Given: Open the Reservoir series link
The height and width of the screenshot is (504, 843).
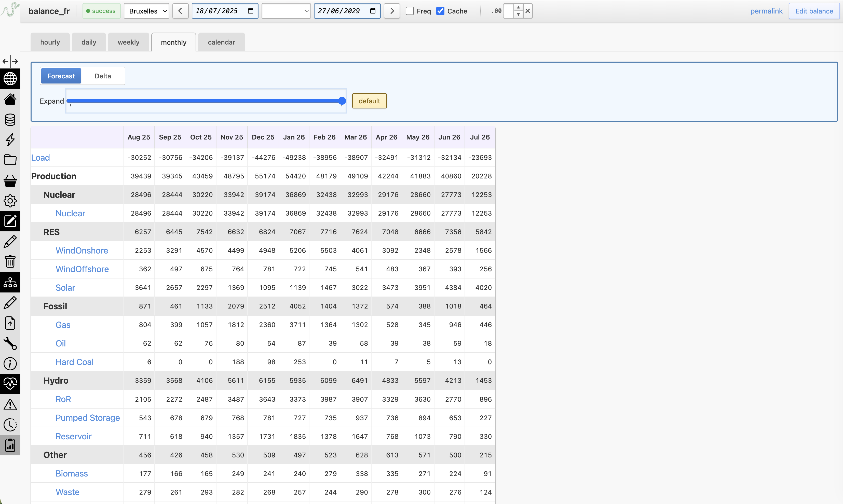Looking at the screenshot, I should tap(73, 436).
